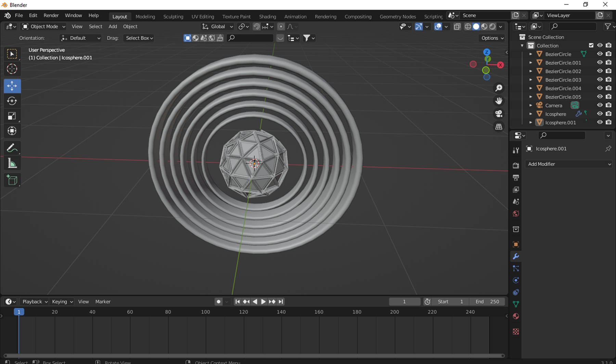
Task: Open the Scene properties tab
Action: (x=516, y=202)
